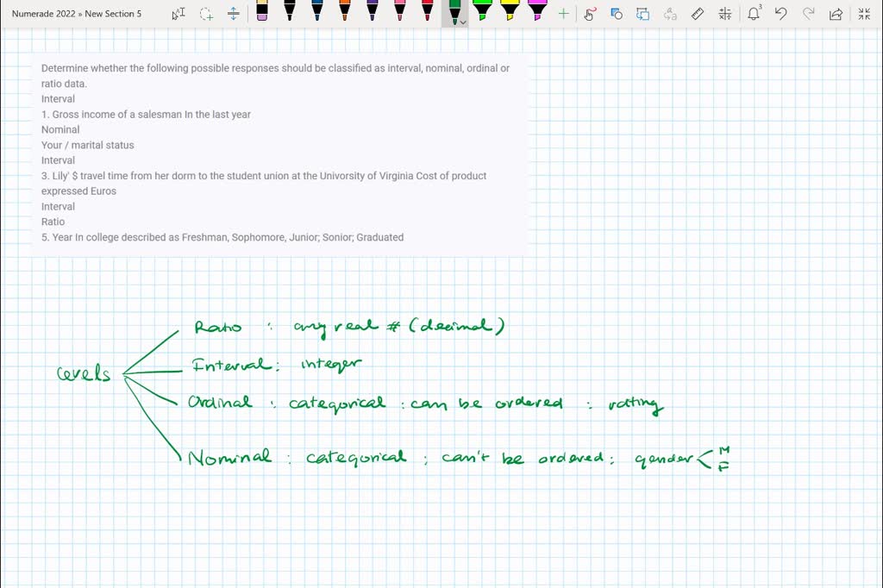Click the handwritten word Levels on the canvas
This screenshot has height=588, width=883.
point(81,373)
